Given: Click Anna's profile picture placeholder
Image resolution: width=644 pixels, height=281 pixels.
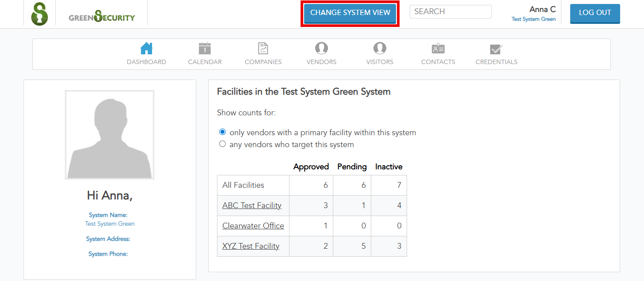Looking at the screenshot, I should click(x=110, y=134).
